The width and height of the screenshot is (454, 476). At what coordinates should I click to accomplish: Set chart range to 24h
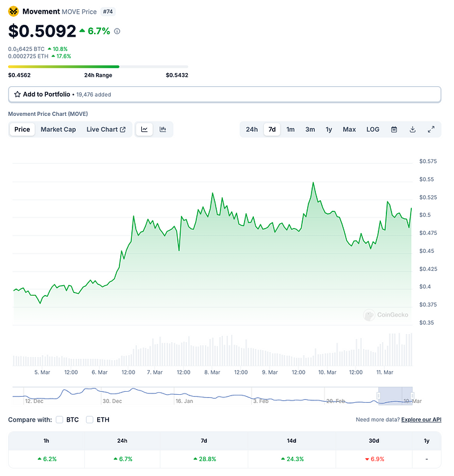(x=251, y=130)
